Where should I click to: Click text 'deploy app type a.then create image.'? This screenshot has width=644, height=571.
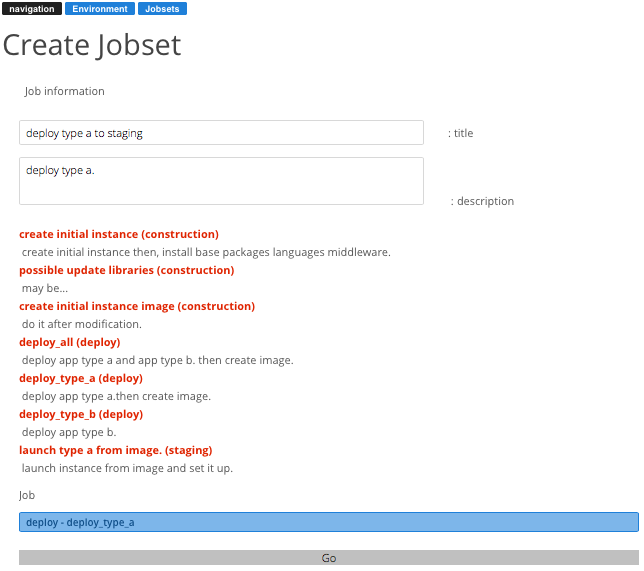pyautogui.click(x=116, y=396)
